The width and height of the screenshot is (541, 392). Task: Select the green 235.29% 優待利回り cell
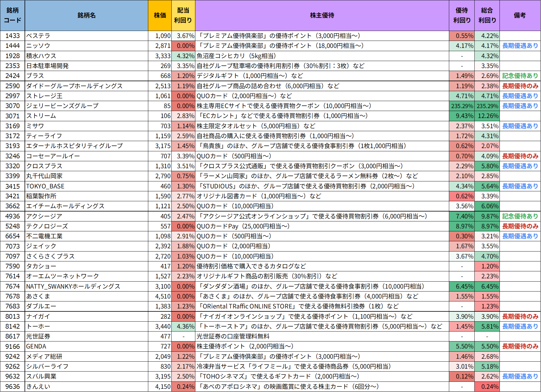click(462, 106)
